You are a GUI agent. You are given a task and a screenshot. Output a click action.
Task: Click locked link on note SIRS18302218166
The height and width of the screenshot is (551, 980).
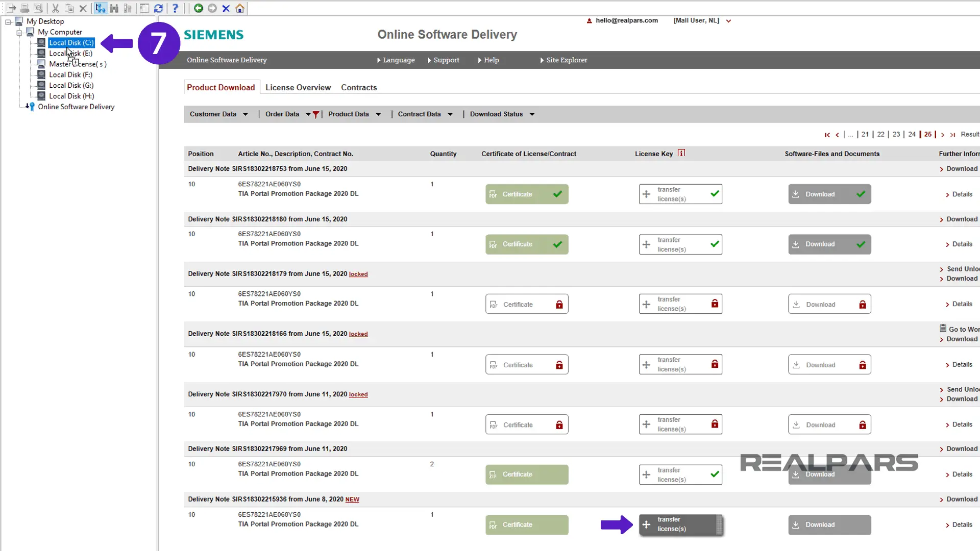358,334
